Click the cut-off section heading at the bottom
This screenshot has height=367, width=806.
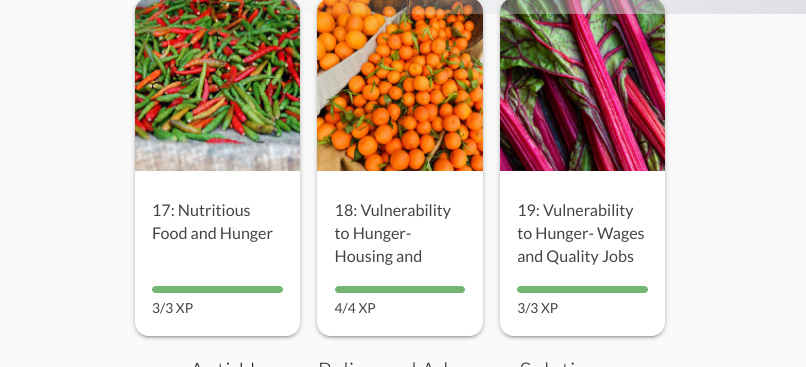click(390, 364)
